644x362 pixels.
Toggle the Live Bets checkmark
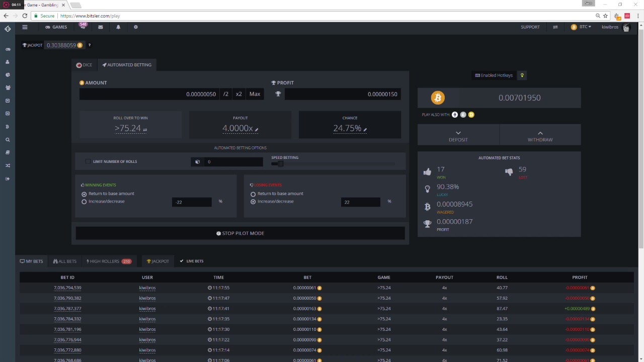tap(182, 261)
